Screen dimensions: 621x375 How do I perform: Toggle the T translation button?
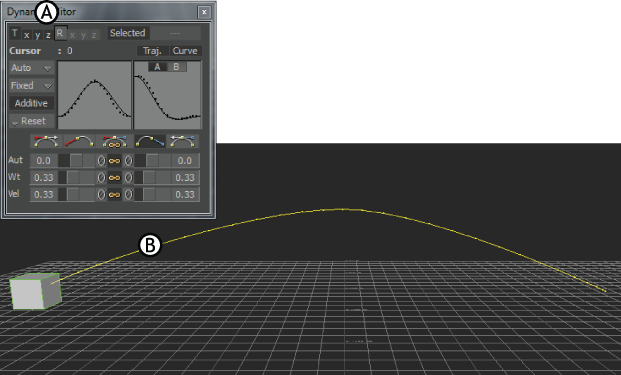coord(15,33)
